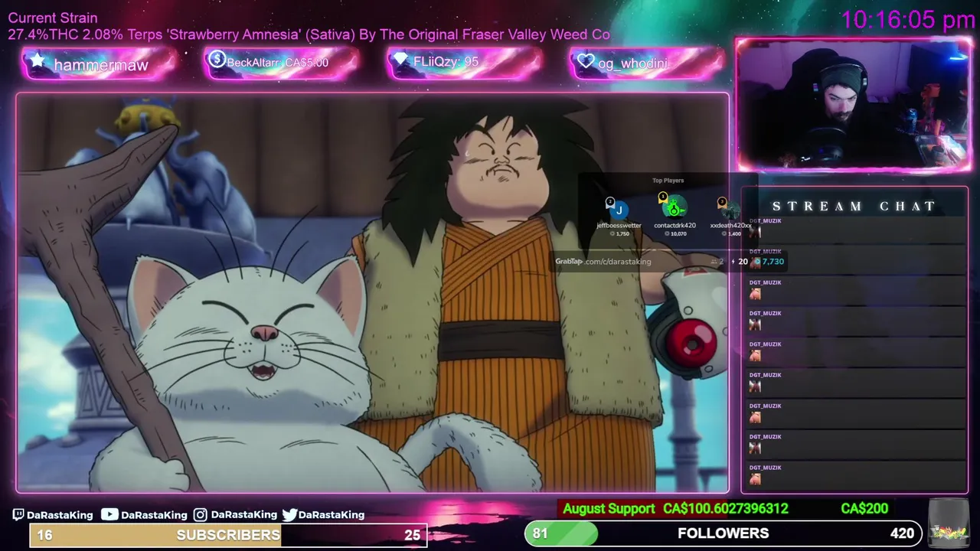The height and width of the screenshot is (551, 980).
Task: Click the 10:16:05 pm clock
Action: click(907, 21)
